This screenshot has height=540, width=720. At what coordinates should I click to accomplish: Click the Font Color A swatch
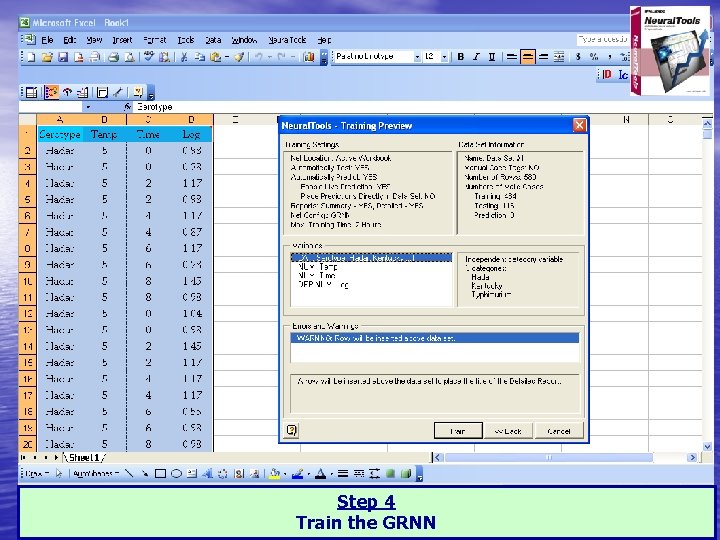point(321,473)
